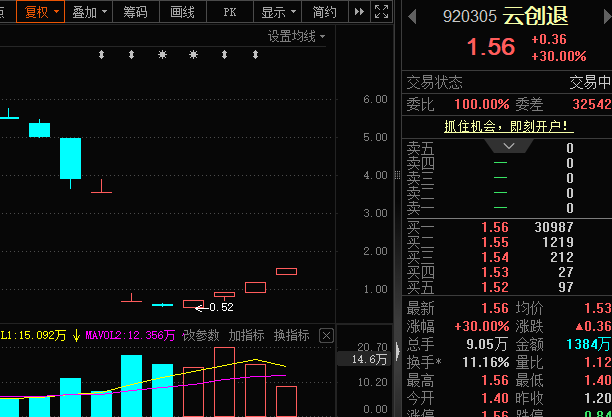The image size is (612, 417).
Task: Go to next stock arrow
Action: coord(607,17)
